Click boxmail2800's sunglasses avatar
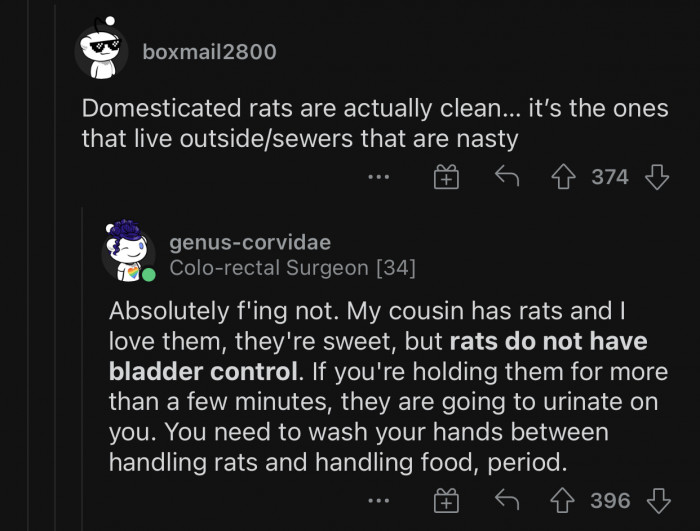 pyautogui.click(x=102, y=47)
